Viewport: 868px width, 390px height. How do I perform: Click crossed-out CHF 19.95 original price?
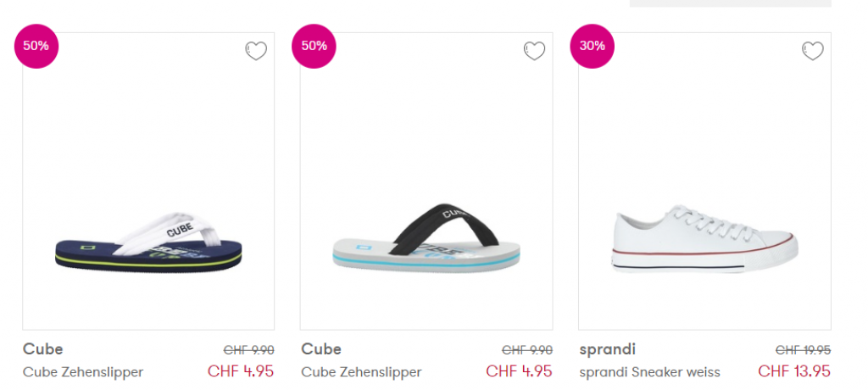[x=803, y=349]
